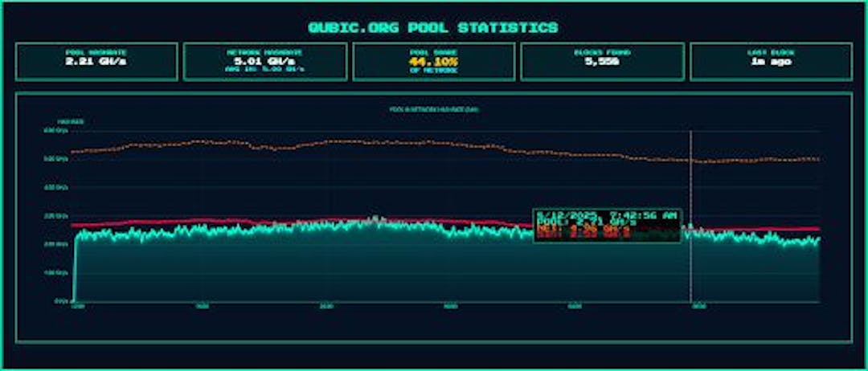Click the QUBIC.ORG POOL STATISTICS title
Image resolution: width=868 pixels, height=371 pixels.
pyautogui.click(x=433, y=27)
